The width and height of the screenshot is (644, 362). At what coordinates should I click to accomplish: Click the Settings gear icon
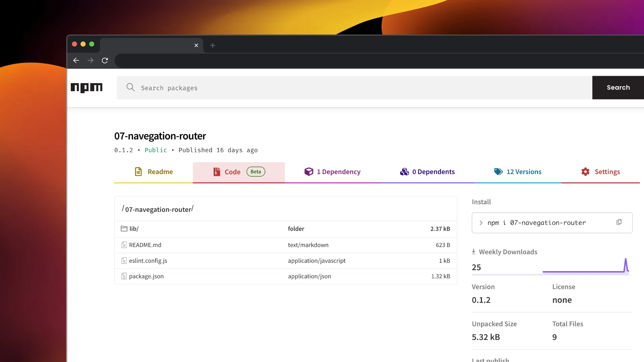point(585,172)
